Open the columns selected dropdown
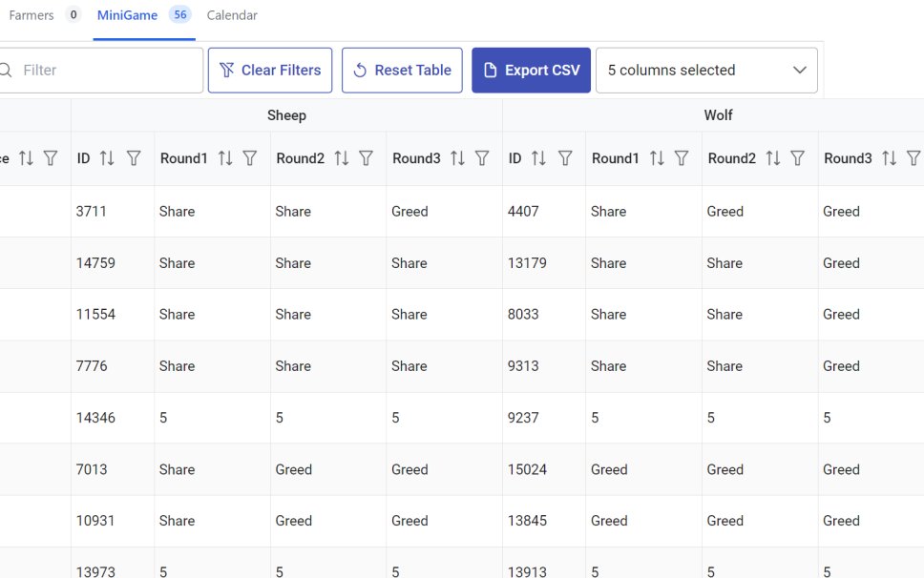This screenshot has width=924, height=578. (x=706, y=70)
